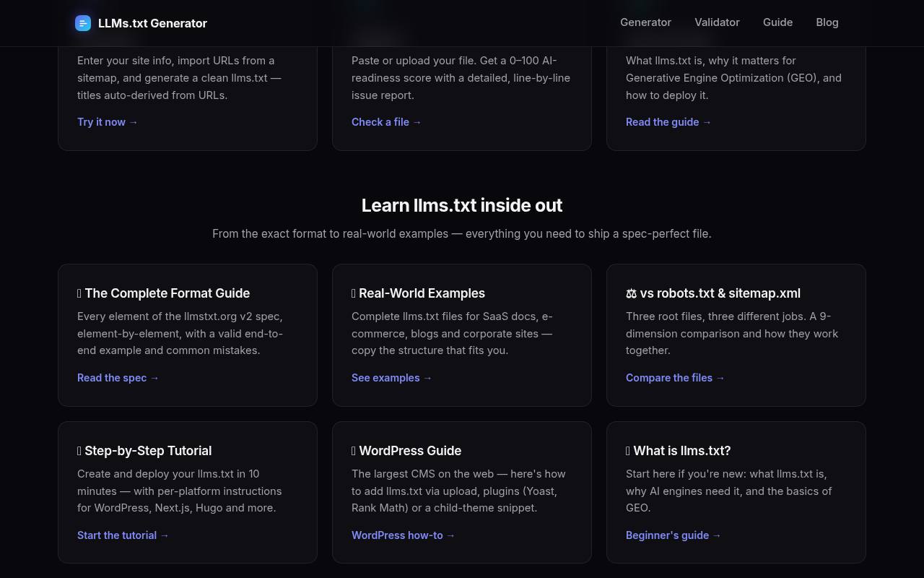Click the text about a 0–100 AI-readiness score
Image resolution: width=924 pixels, height=578 pixels.
[x=461, y=78]
